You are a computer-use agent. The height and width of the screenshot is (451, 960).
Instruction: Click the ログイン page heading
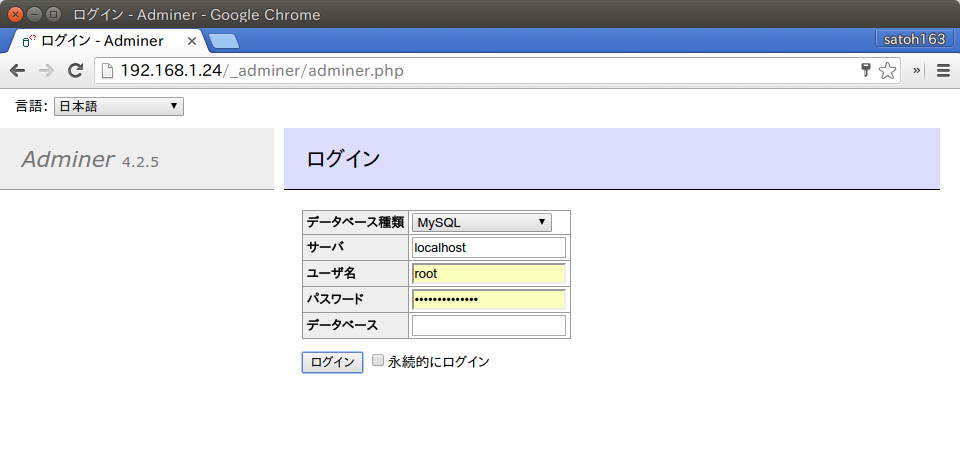pyautogui.click(x=343, y=159)
